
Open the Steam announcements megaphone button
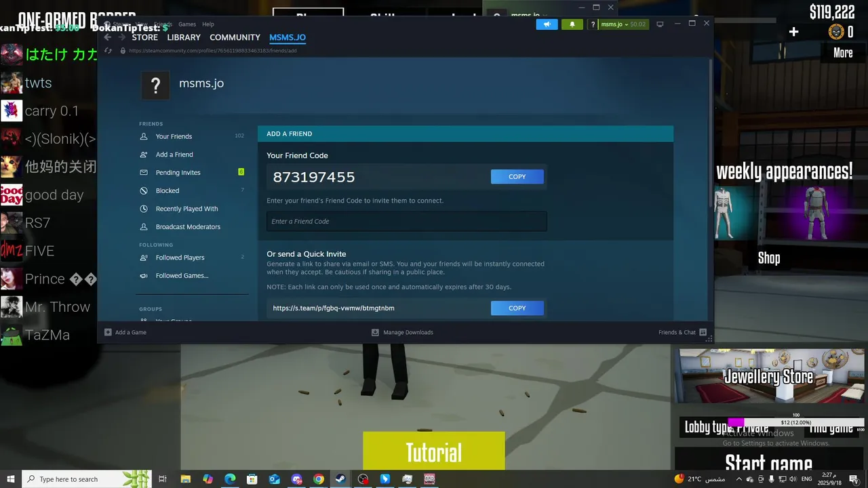coord(547,24)
